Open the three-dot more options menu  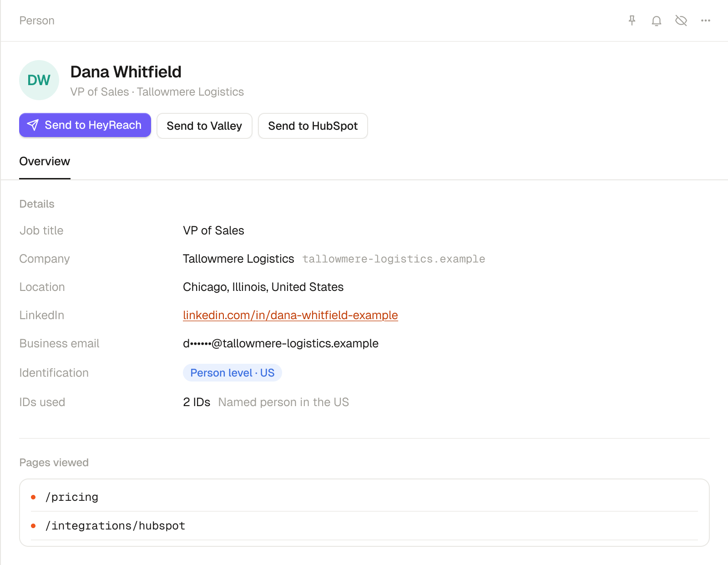706,20
